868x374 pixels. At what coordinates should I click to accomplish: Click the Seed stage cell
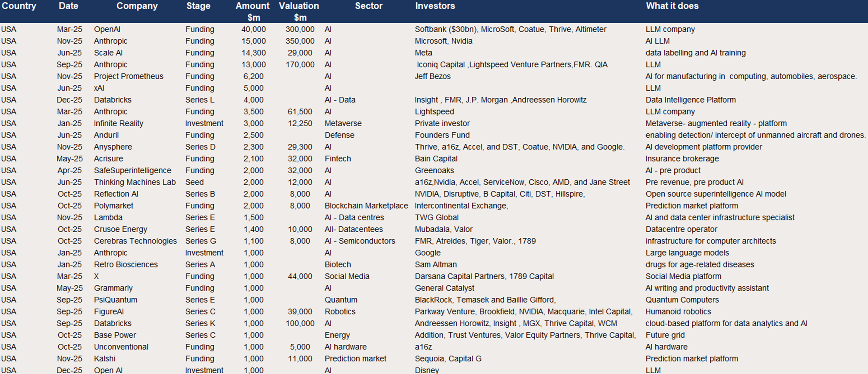click(194, 182)
